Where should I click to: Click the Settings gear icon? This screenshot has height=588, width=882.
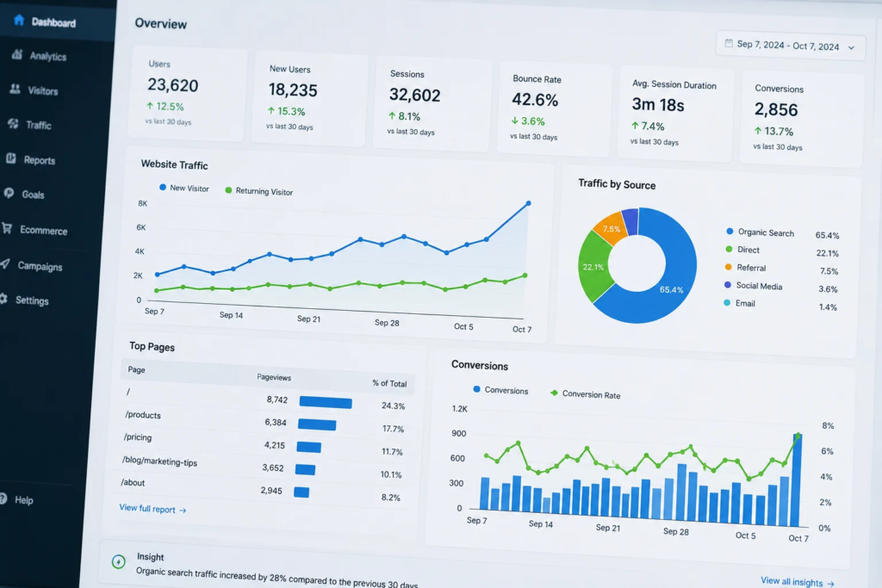click(3, 299)
